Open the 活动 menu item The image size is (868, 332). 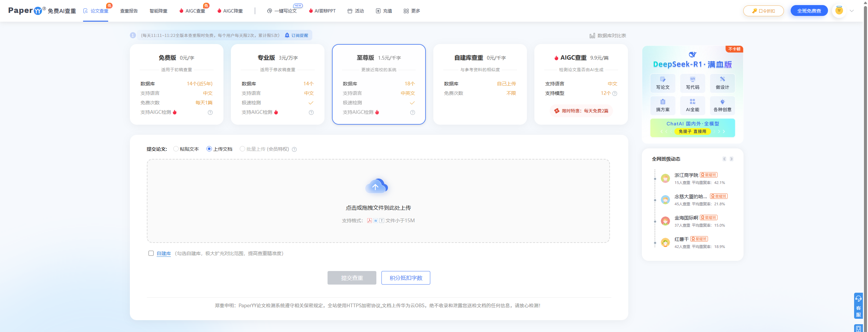356,11
